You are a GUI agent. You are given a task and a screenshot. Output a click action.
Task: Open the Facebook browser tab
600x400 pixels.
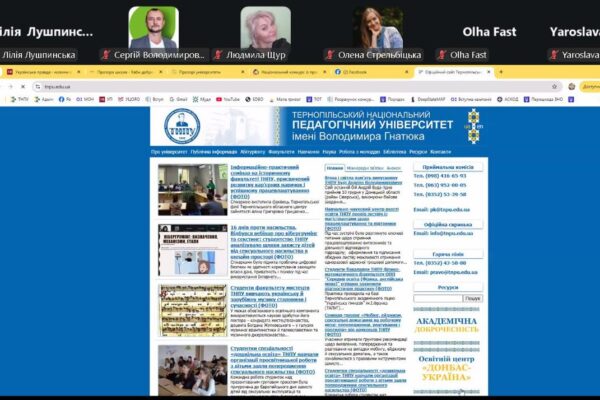pos(369,72)
